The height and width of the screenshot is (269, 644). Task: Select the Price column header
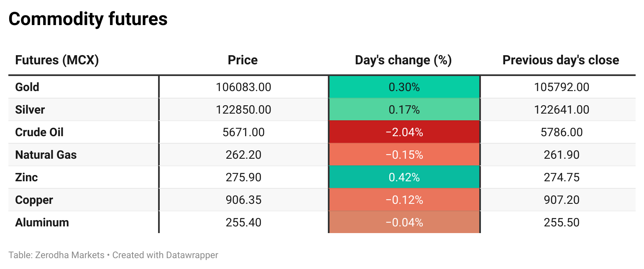tap(243, 60)
